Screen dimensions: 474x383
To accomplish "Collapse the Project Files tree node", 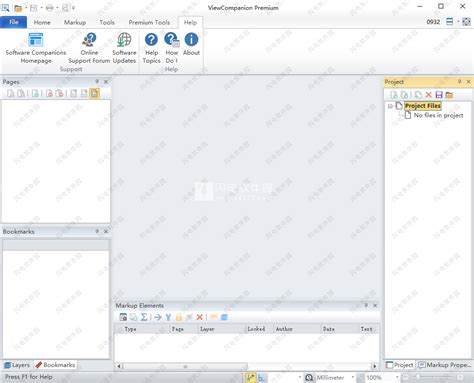I will pos(390,106).
